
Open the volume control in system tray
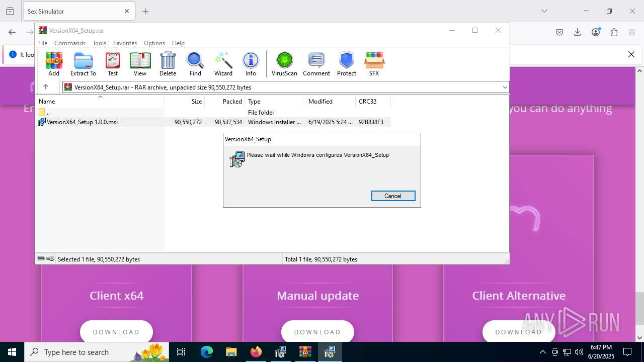[579, 352]
